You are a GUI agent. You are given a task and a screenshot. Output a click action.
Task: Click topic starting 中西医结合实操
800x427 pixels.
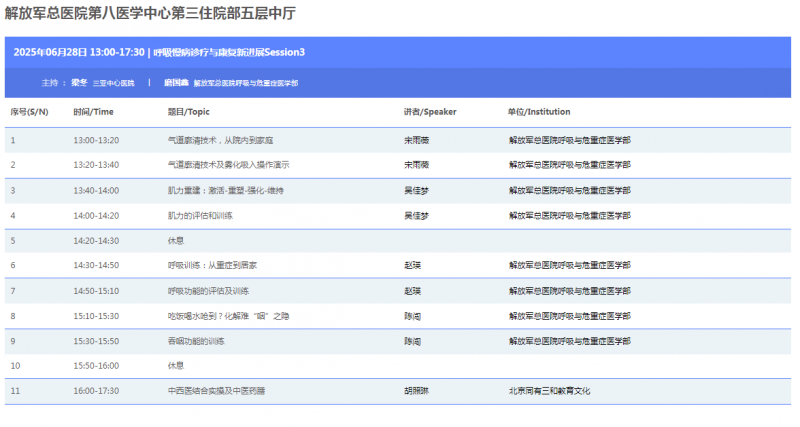[x=216, y=391]
